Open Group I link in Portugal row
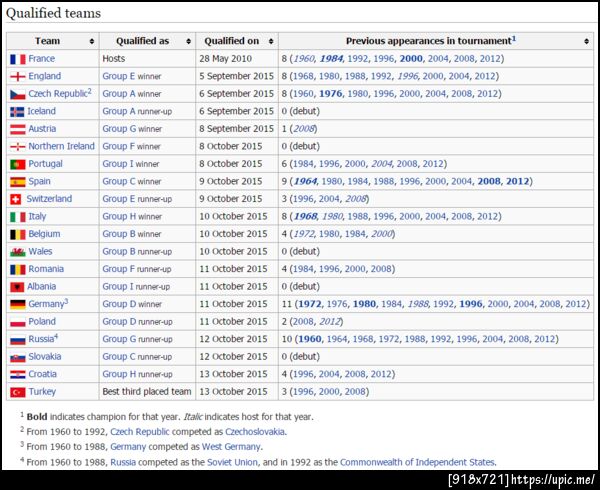 pyautogui.click(x=118, y=164)
